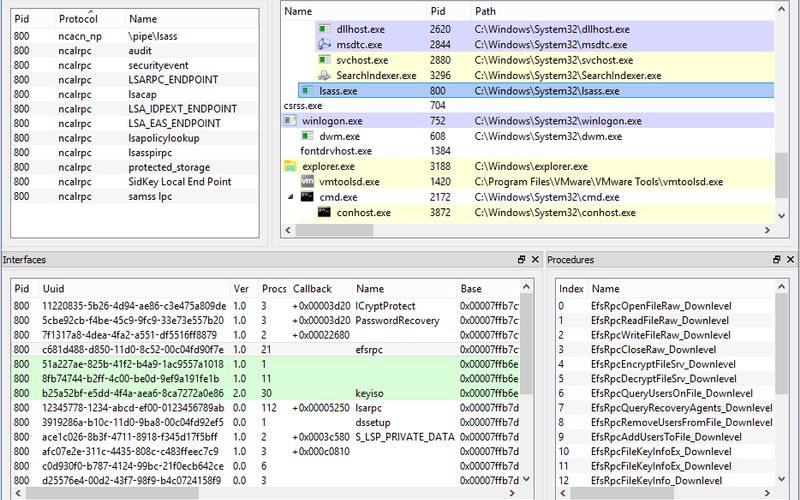Click process list horizontal scroll-left arrow
The height and width of the screenshot is (500, 800).
(288, 230)
